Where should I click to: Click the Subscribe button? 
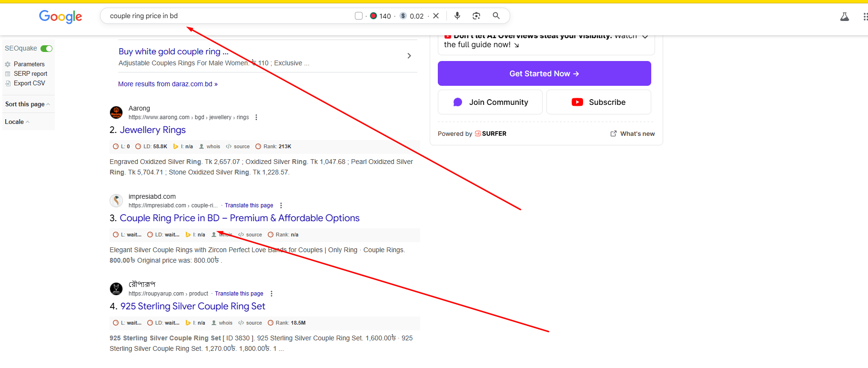(598, 102)
